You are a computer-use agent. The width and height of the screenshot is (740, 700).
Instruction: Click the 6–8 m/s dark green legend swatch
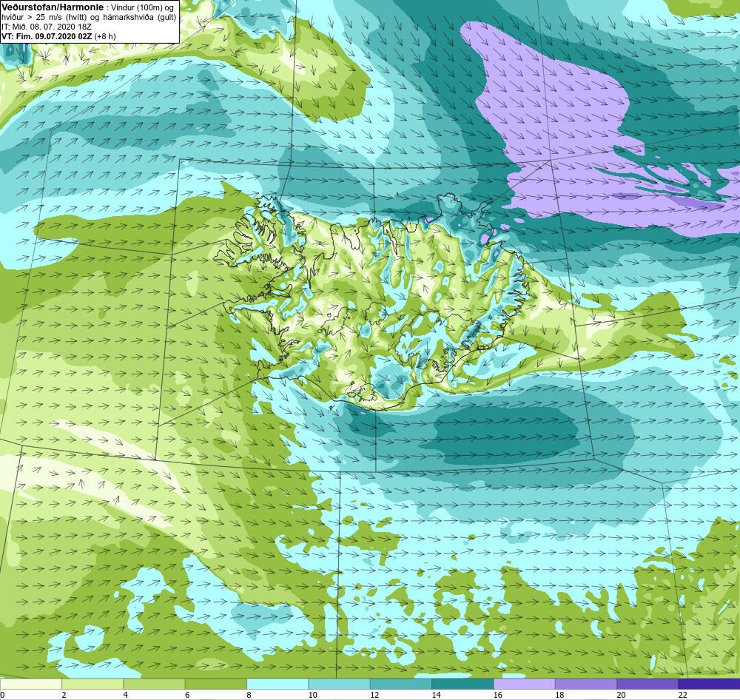click(x=215, y=684)
